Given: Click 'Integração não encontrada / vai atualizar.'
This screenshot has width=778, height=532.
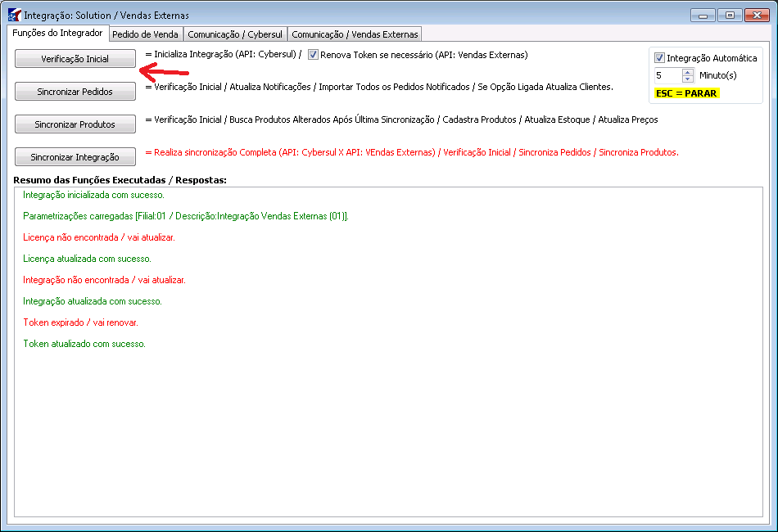Looking at the screenshot, I should pos(104,280).
